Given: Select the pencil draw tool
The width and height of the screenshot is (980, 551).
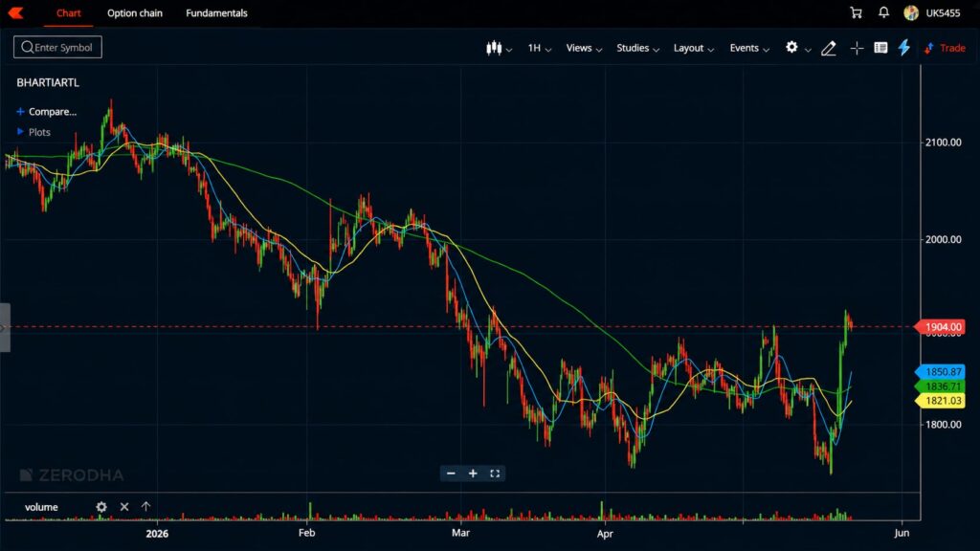Looking at the screenshot, I should [x=828, y=48].
